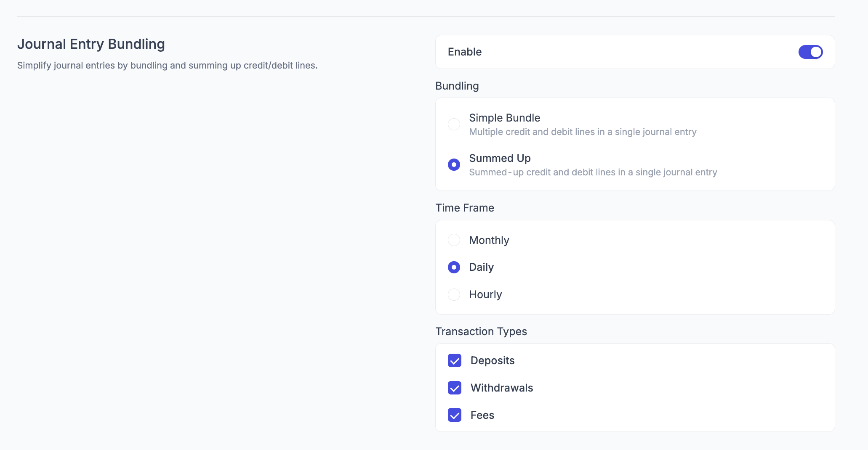Viewport: 868px width, 450px height.
Task: Click the Journal Entry Bundling heading
Action: (x=91, y=44)
